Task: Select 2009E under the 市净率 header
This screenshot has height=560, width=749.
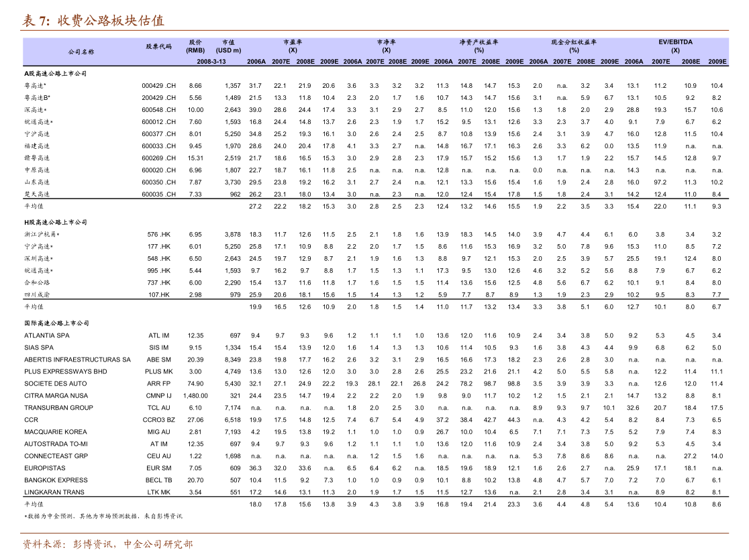Action: [x=420, y=62]
